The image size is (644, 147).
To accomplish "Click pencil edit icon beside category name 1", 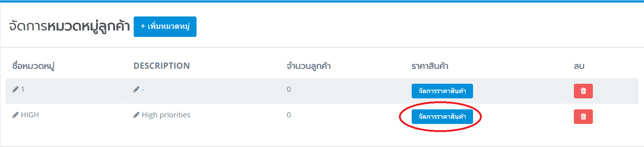I will 15,89.
